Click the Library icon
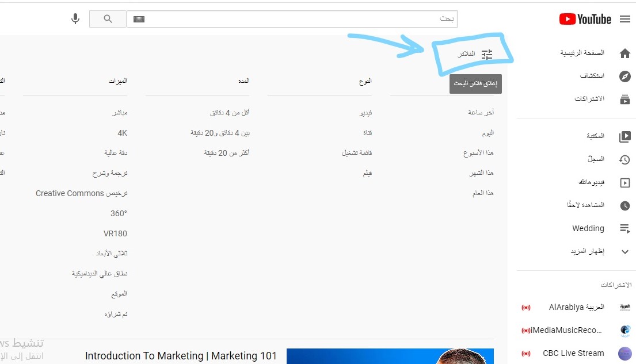 [624, 137]
